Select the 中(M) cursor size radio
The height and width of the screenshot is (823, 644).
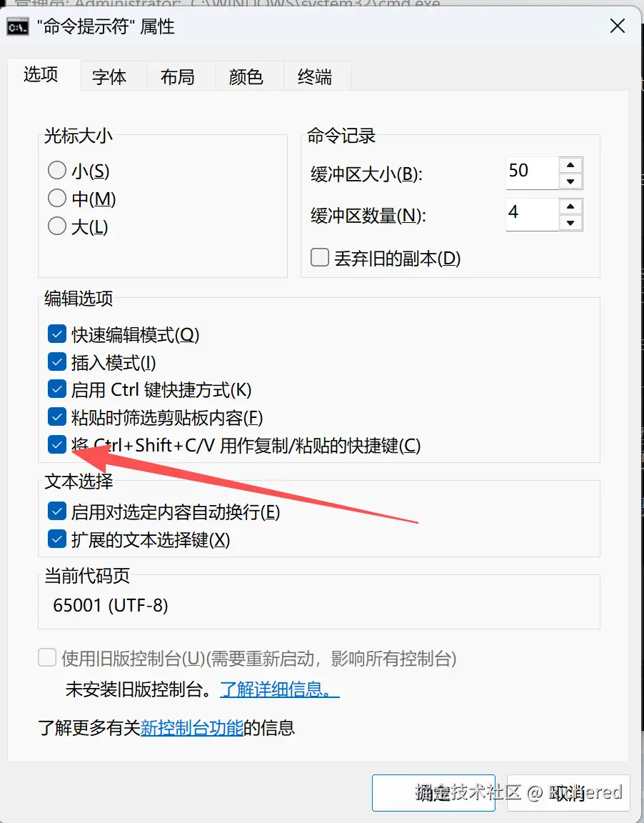coord(57,198)
